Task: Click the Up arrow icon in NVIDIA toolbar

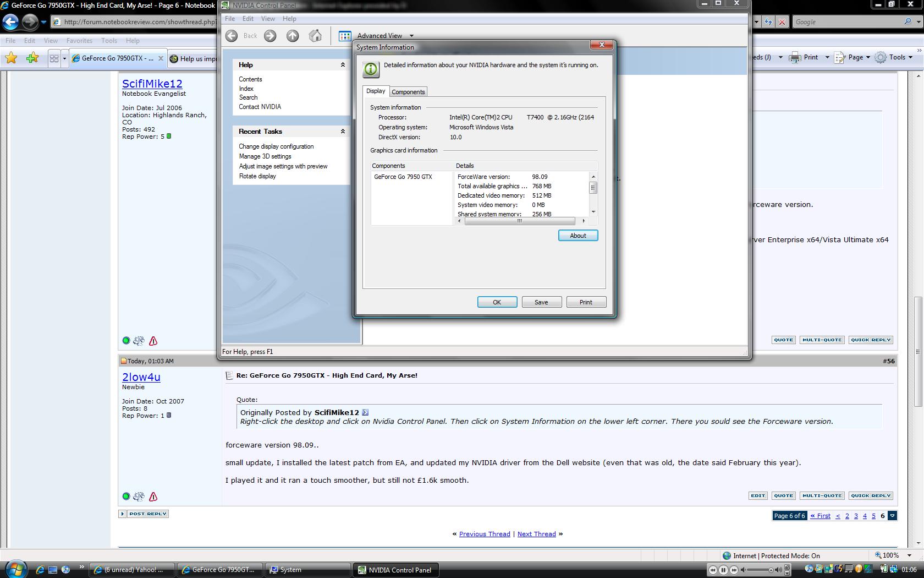Action: point(293,36)
